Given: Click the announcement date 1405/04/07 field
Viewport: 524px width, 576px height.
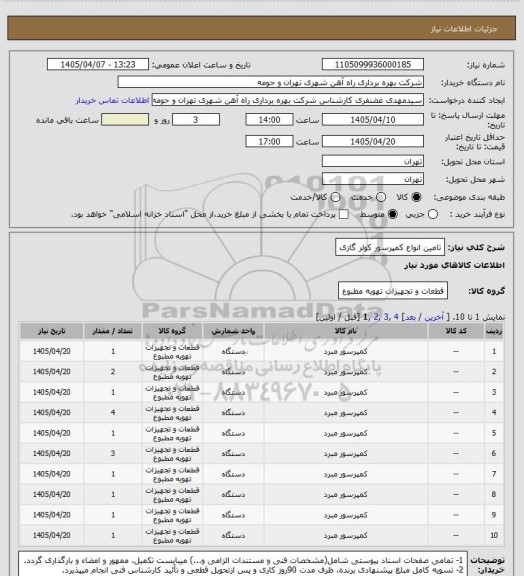Looking at the screenshot, I should pos(98,64).
